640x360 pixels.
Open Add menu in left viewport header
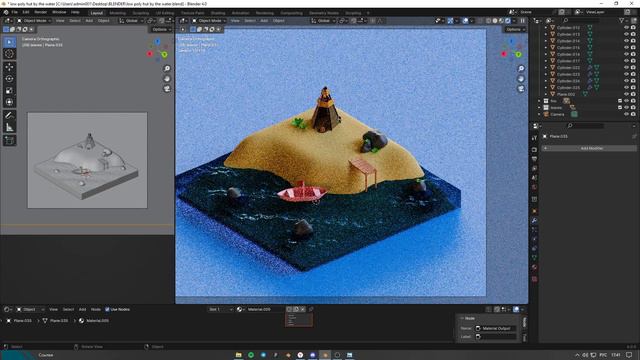point(89,20)
